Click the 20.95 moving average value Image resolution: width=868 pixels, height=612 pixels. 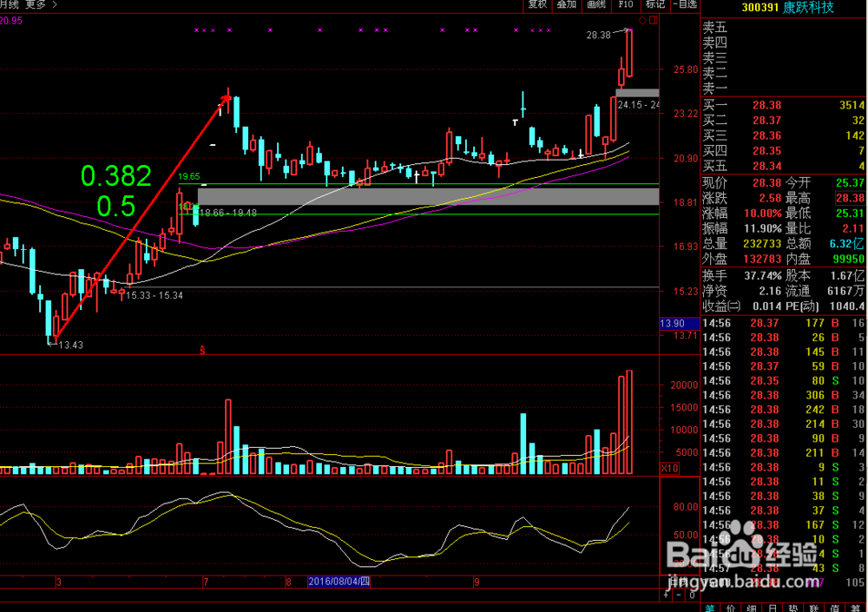(x=11, y=21)
